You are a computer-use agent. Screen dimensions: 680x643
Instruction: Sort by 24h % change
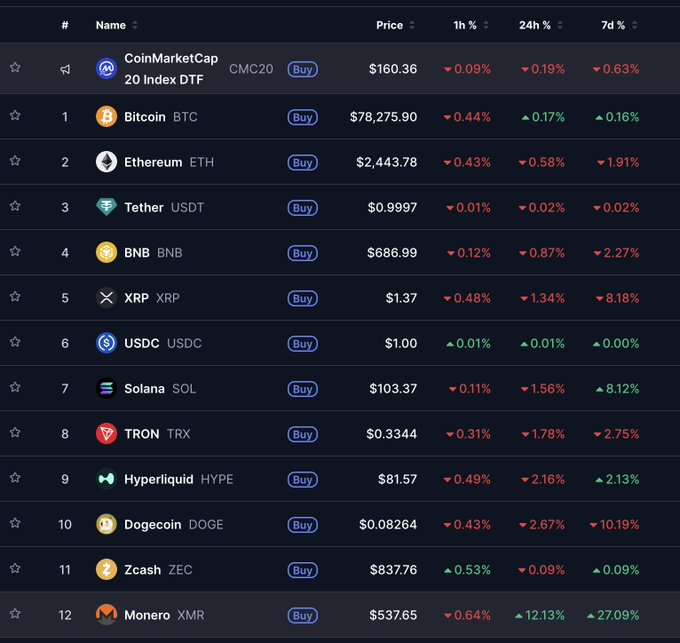[x=541, y=25]
